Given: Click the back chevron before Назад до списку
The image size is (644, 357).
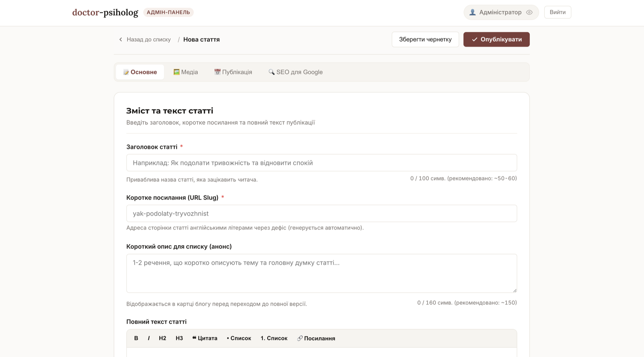Looking at the screenshot, I should coord(121,40).
